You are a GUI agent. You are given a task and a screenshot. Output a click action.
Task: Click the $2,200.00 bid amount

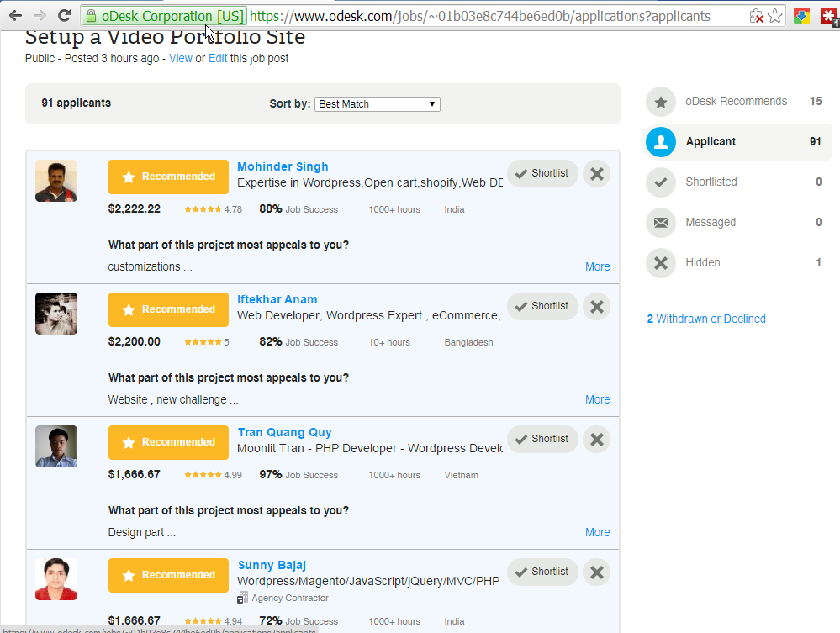(134, 341)
